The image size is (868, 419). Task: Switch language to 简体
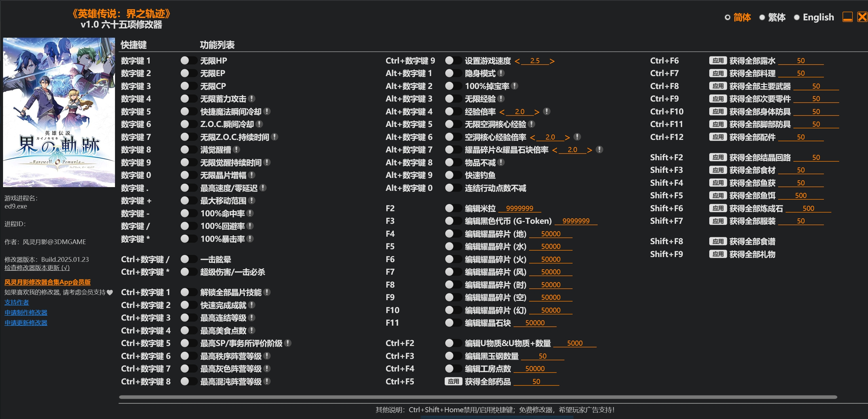(727, 17)
